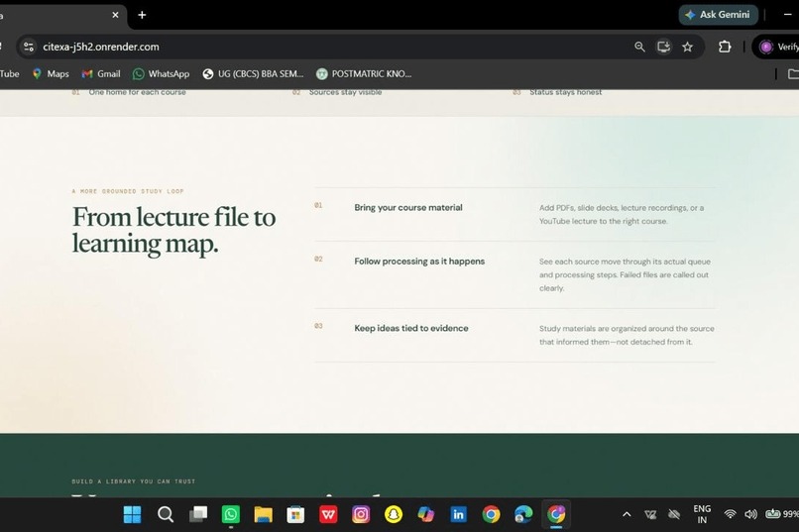The image size is (799, 532).
Task: Select the text Follow processing as it happens
Action: coord(419,262)
